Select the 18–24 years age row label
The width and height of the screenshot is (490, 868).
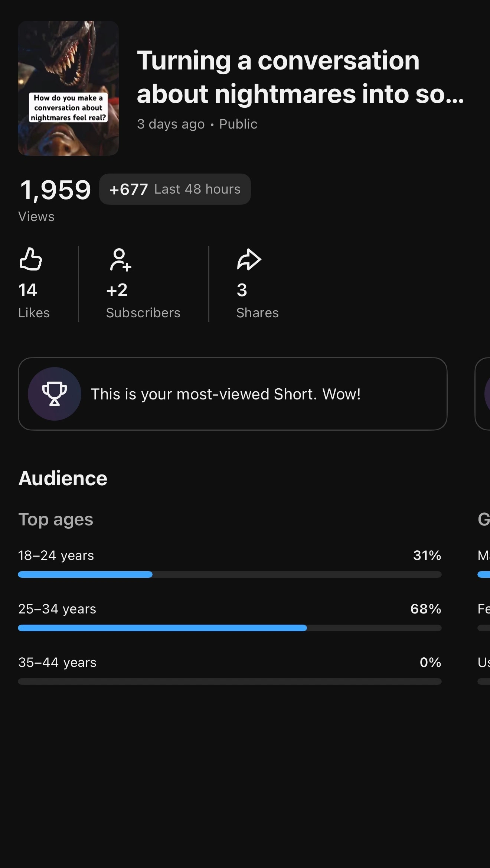coord(56,556)
